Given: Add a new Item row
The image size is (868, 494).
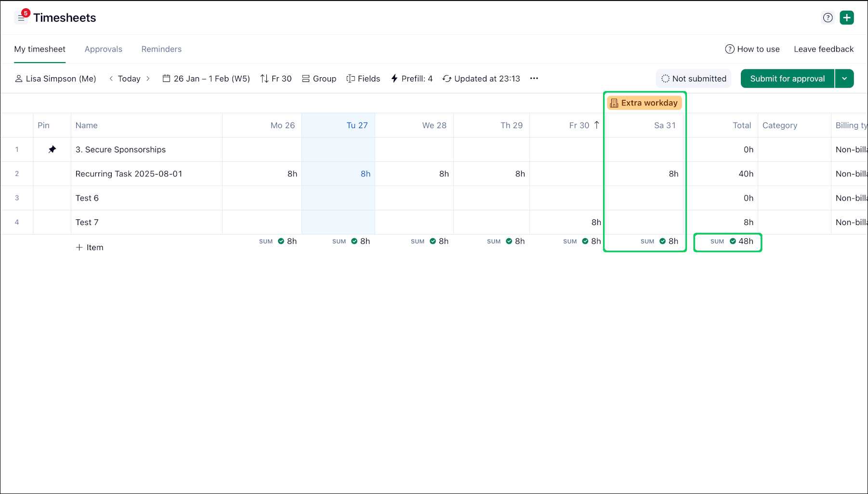Looking at the screenshot, I should (90, 247).
